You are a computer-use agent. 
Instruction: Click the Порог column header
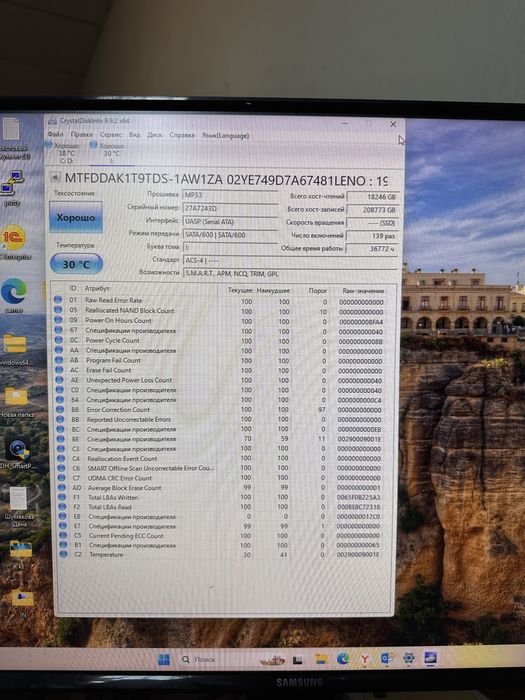coord(317,290)
